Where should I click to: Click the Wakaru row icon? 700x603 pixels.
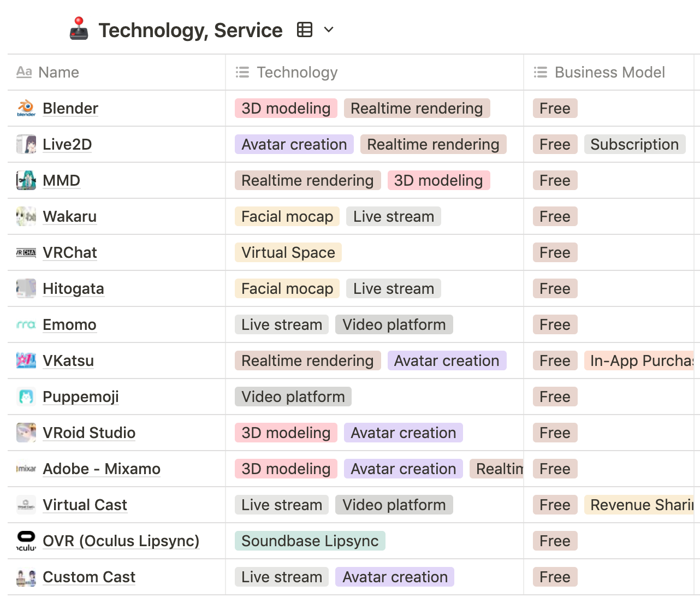26,216
